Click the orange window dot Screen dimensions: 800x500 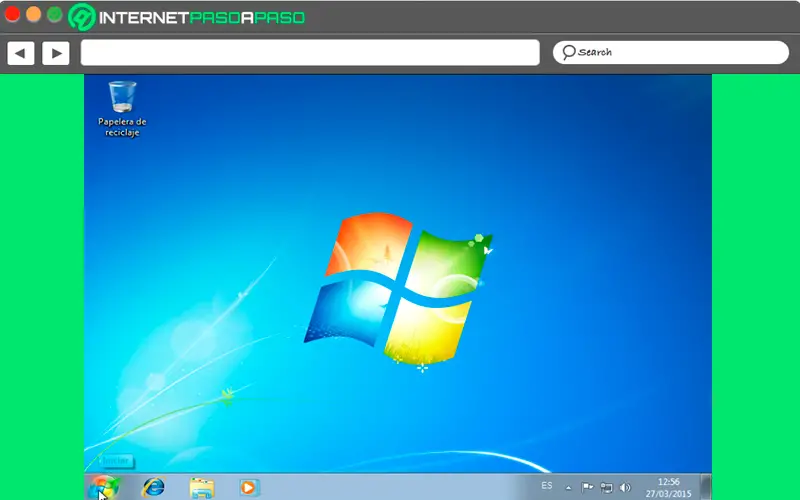pyautogui.click(x=34, y=14)
